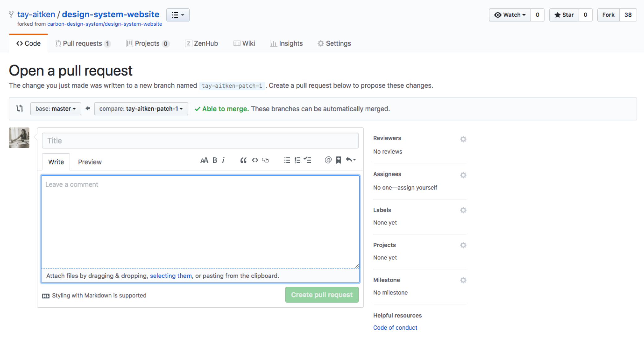Open the Reviewers gear settings
The image size is (644, 339).
tap(463, 139)
